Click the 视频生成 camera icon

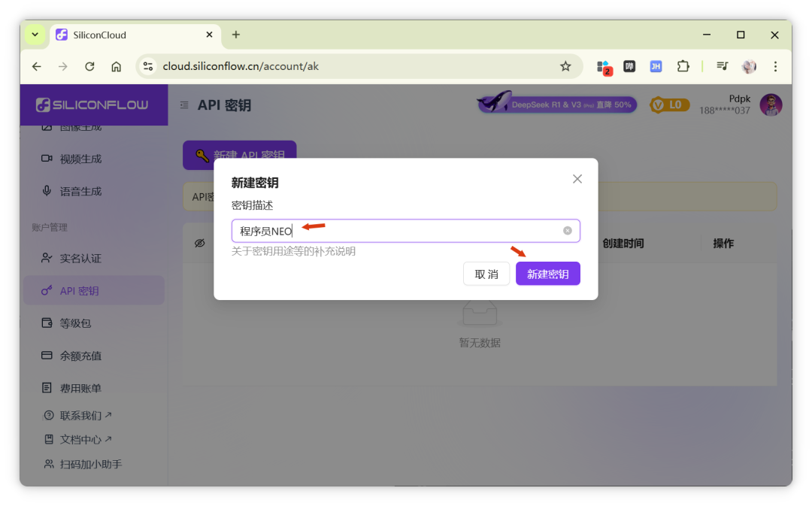(47, 158)
